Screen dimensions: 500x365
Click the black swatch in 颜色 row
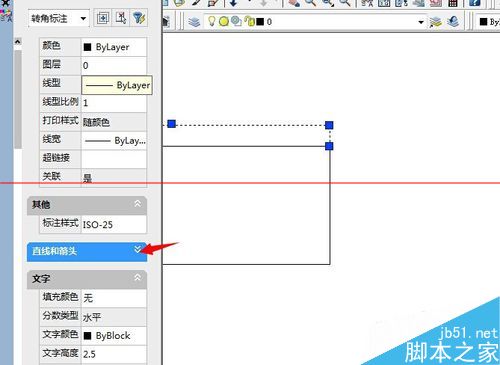[x=87, y=47]
